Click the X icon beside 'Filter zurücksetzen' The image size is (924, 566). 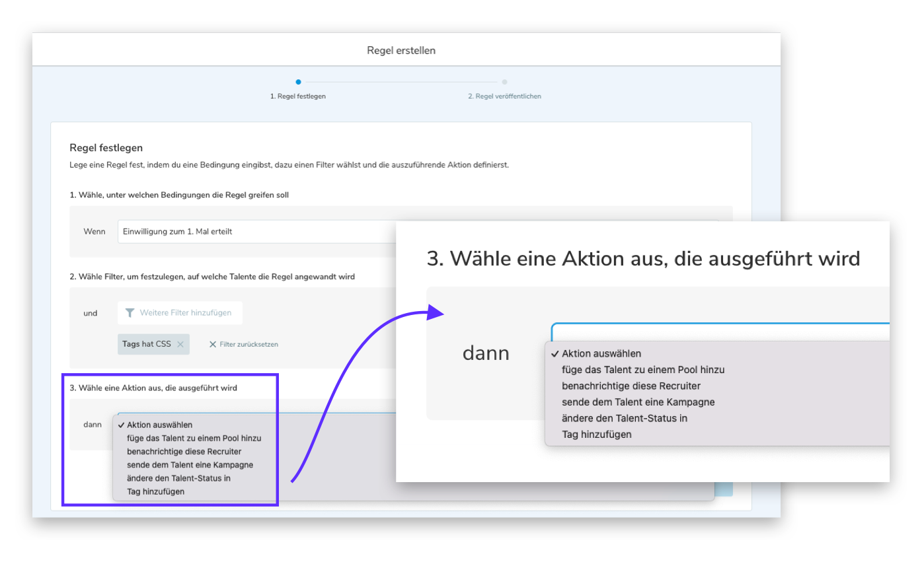click(213, 344)
